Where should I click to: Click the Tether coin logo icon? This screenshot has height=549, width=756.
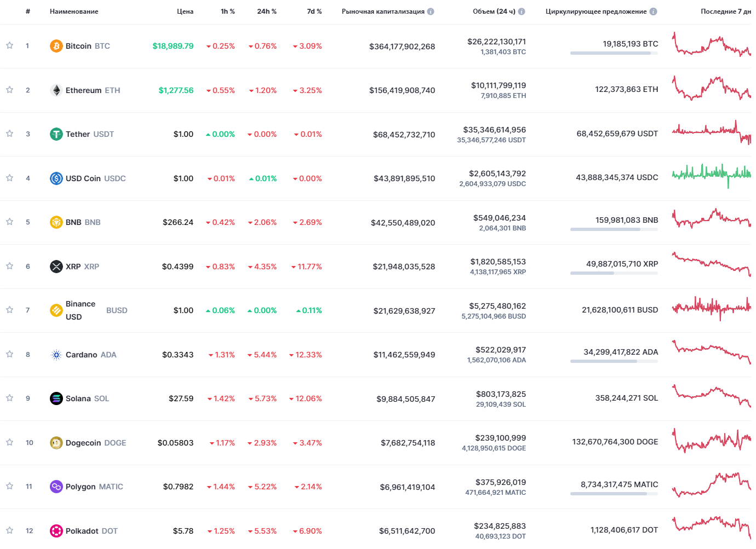pos(56,134)
